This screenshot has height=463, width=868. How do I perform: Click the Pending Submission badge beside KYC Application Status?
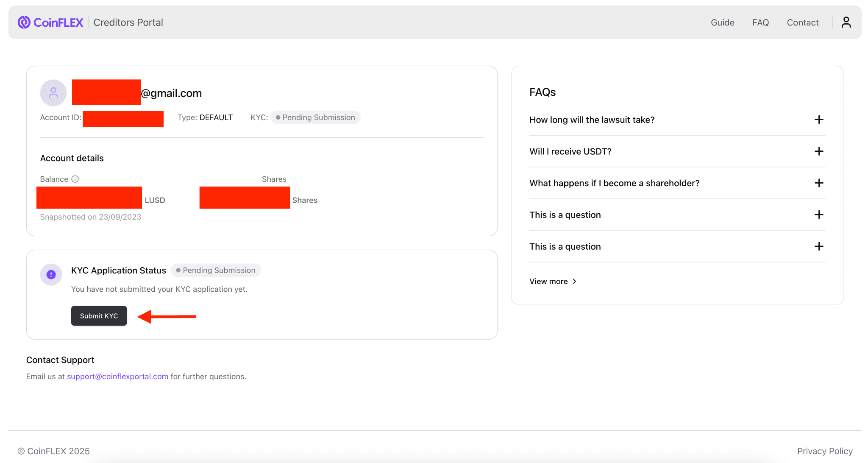point(216,271)
